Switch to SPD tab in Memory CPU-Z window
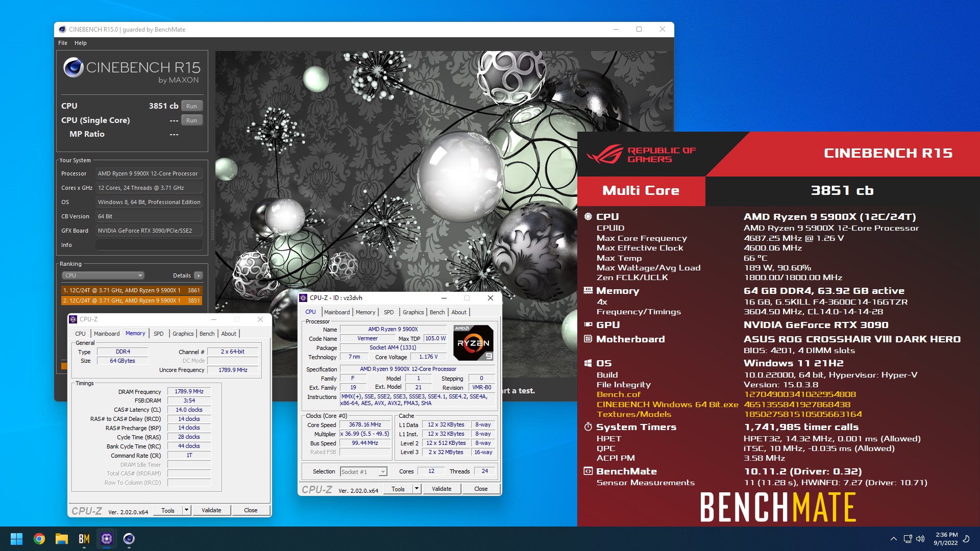The image size is (980, 551). (x=159, y=334)
